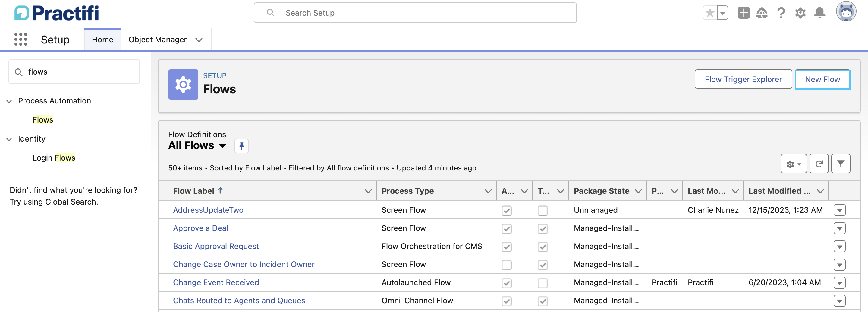Pin the All Flows list view
The width and height of the screenshot is (868, 312).
pyautogui.click(x=242, y=146)
